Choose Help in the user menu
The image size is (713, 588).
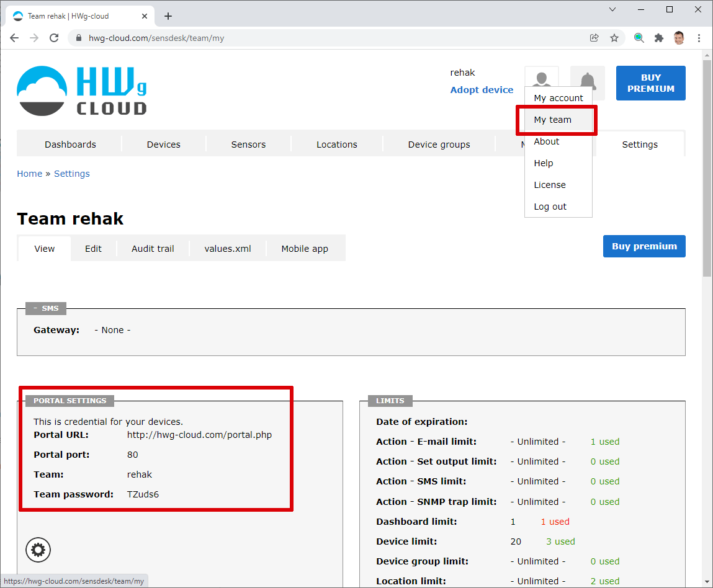coord(558,163)
